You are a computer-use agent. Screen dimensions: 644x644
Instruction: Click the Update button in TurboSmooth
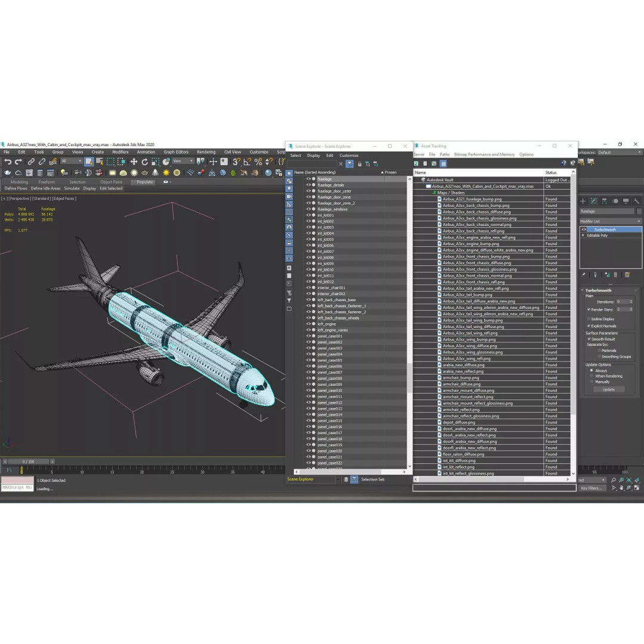tap(609, 389)
